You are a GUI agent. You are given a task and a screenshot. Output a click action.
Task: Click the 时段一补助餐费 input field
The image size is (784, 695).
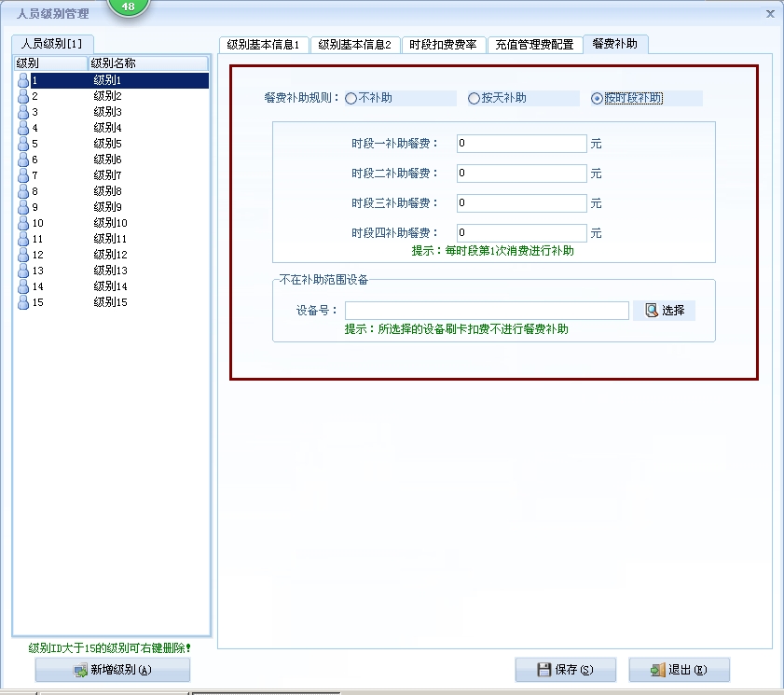click(521, 144)
